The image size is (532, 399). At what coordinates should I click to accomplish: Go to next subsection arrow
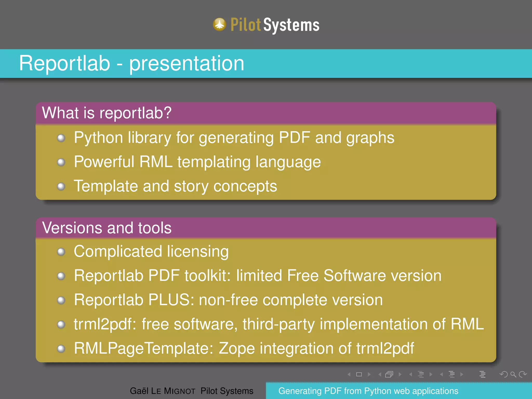431,374
